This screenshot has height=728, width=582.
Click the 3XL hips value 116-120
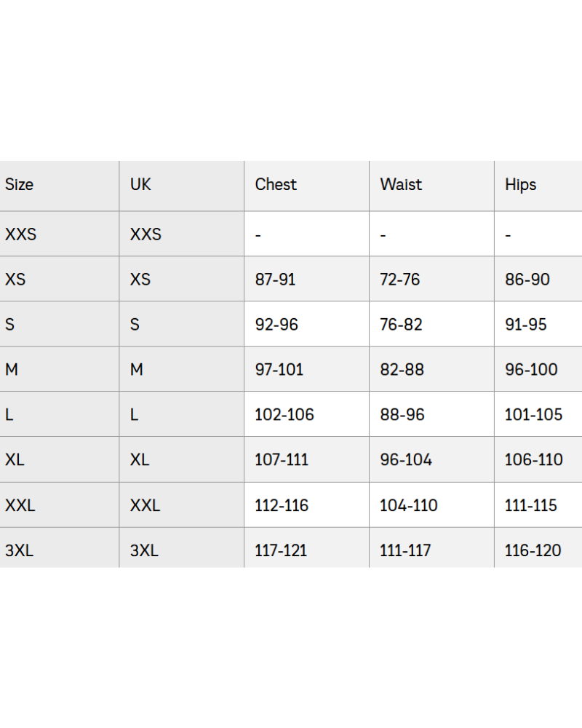pos(533,551)
